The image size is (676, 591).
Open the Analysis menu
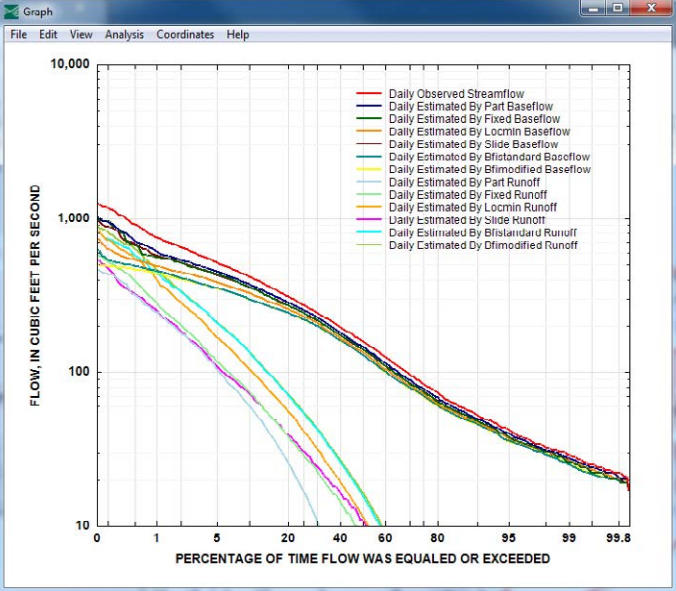point(124,34)
